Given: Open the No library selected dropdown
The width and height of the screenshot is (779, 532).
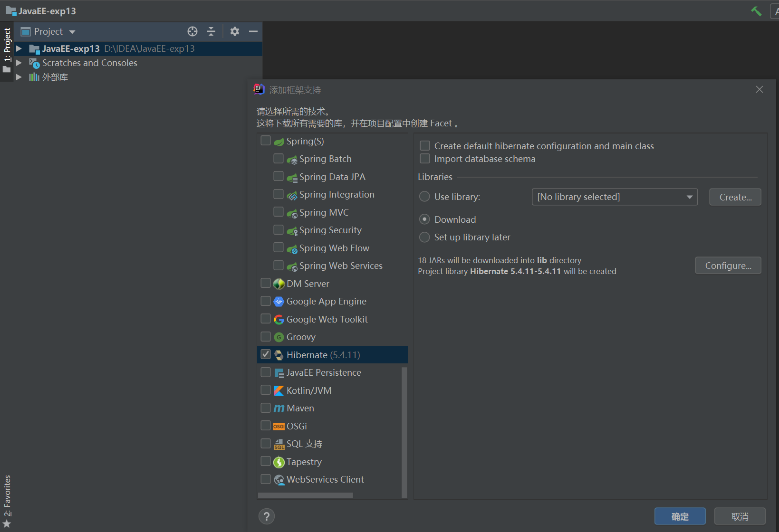Looking at the screenshot, I should pyautogui.click(x=615, y=197).
